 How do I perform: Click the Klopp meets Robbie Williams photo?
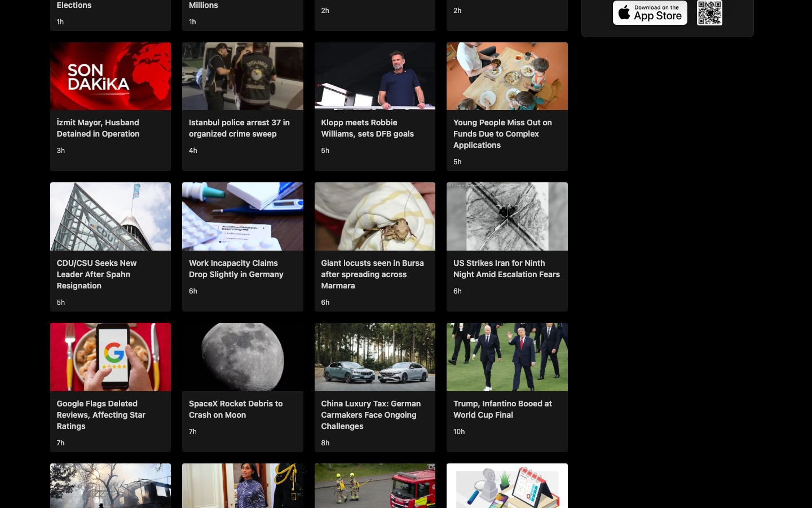(375, 76)
